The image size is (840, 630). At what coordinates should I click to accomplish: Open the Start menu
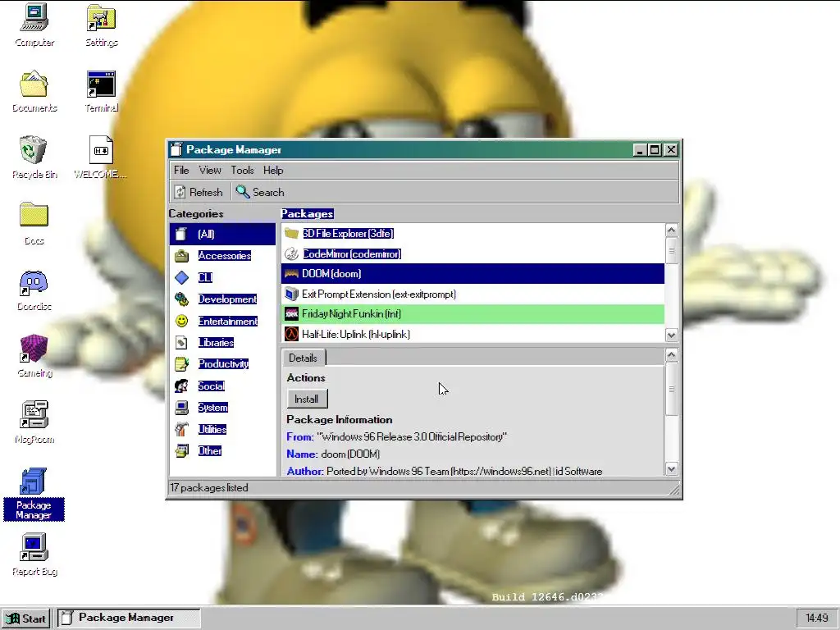[x=26, y=619]
